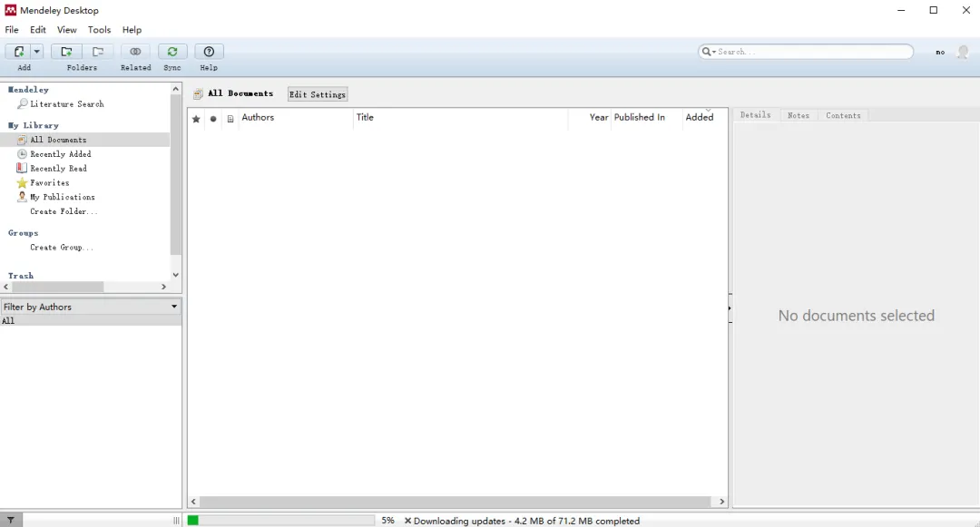
Task: Cancel the update download with the X icon
Action: (407, 521)
